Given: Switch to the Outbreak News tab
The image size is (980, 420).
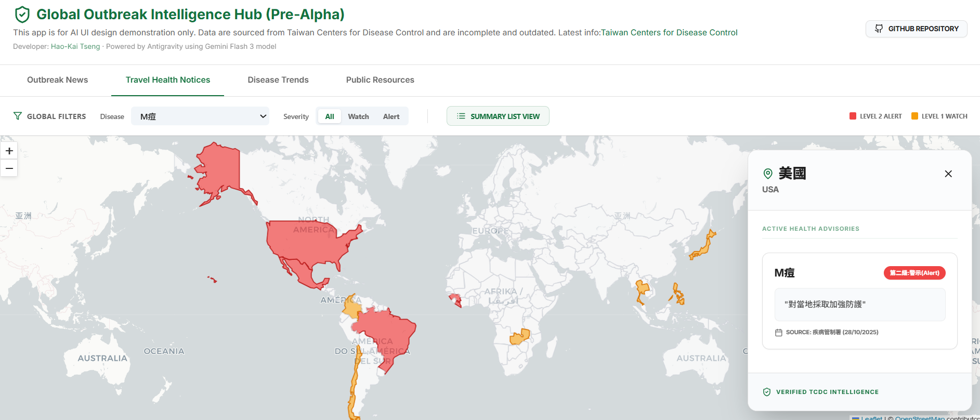Looking at the screenshot, I should click(57, 80).
